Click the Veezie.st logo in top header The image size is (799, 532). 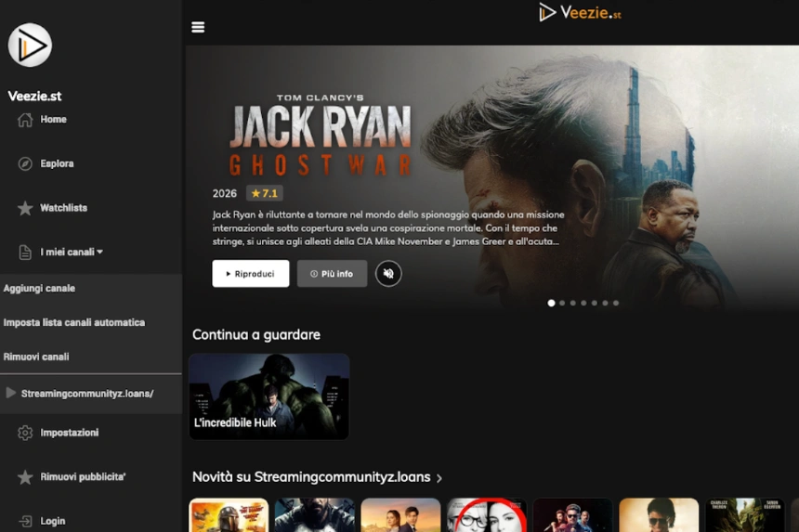click(580, 12)
